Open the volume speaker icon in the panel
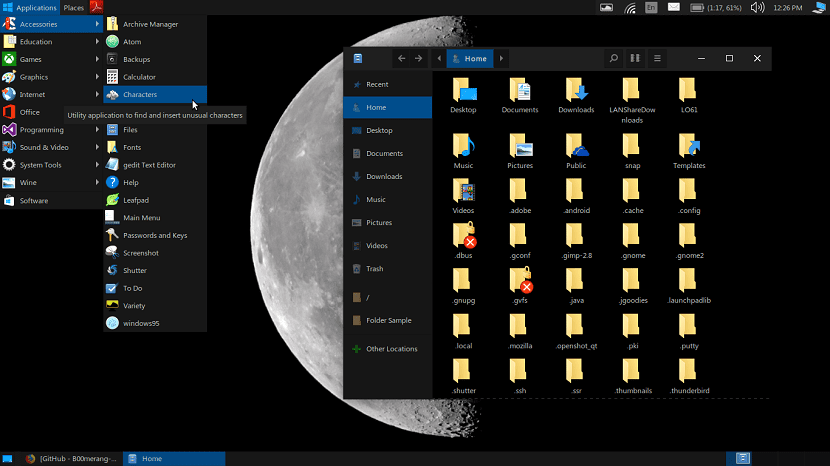 [x=757, y=8]
